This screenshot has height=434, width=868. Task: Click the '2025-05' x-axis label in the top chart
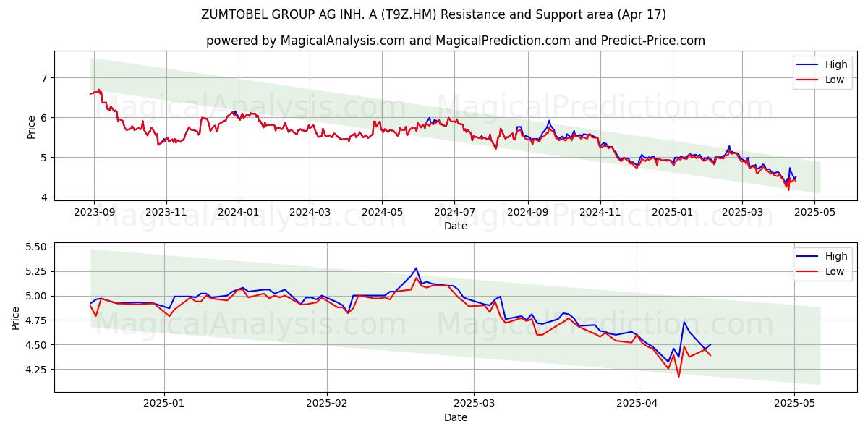[814, 213]
